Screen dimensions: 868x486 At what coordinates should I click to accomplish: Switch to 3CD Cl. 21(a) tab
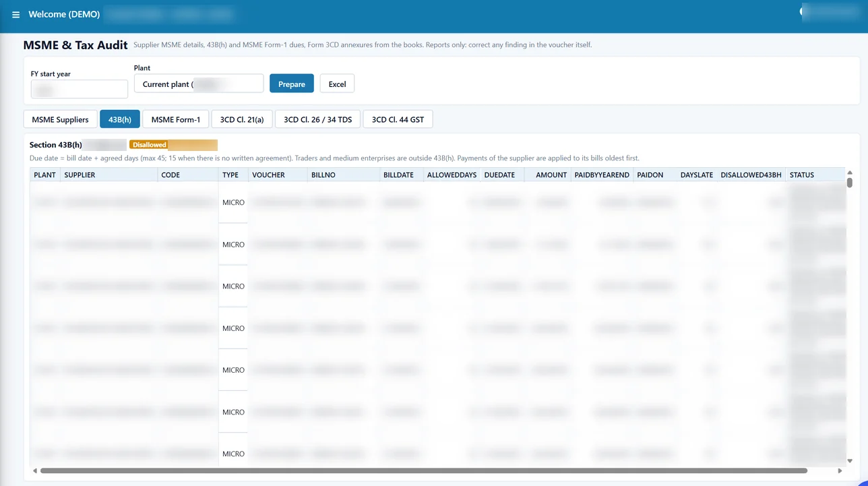tap(242, 119)
